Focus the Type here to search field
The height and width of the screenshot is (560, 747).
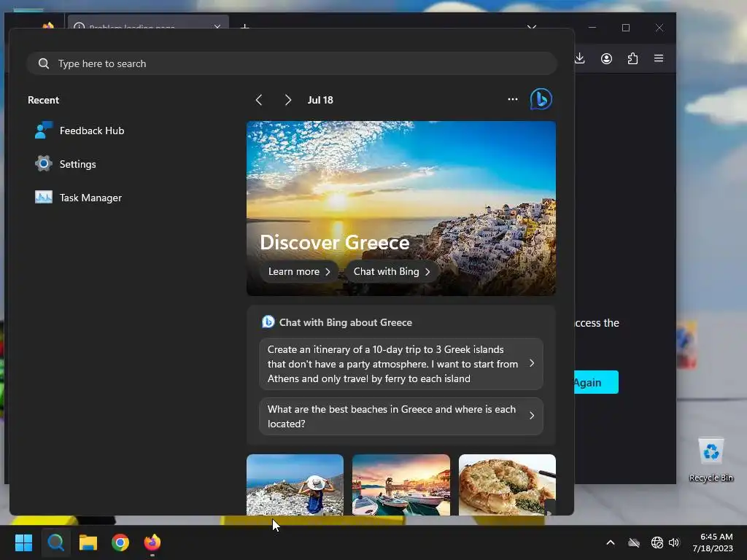292,63
